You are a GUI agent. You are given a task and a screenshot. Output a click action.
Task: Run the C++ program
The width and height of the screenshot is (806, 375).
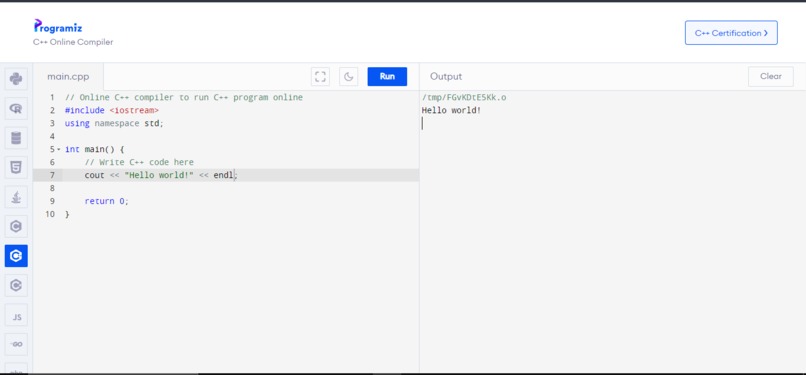pyautogui.click(x=387, y=77)
